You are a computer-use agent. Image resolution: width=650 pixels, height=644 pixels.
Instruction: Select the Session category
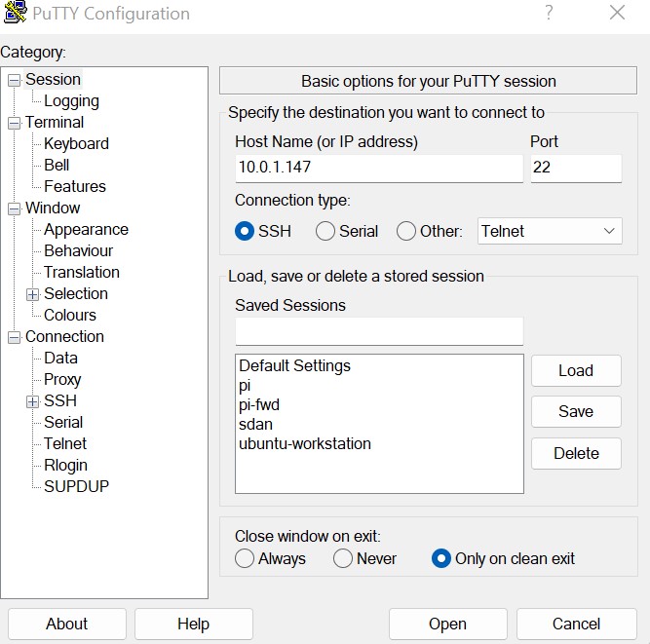pyautogui.click(x=53, y=79)
